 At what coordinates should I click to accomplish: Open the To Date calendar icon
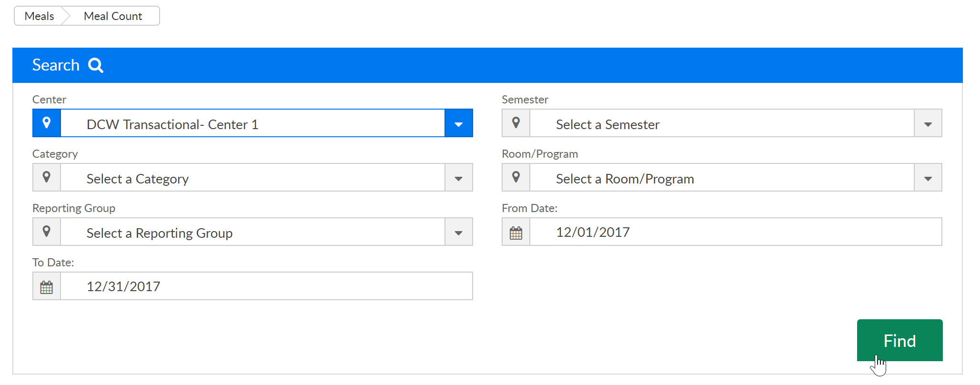tap(47, 287)
